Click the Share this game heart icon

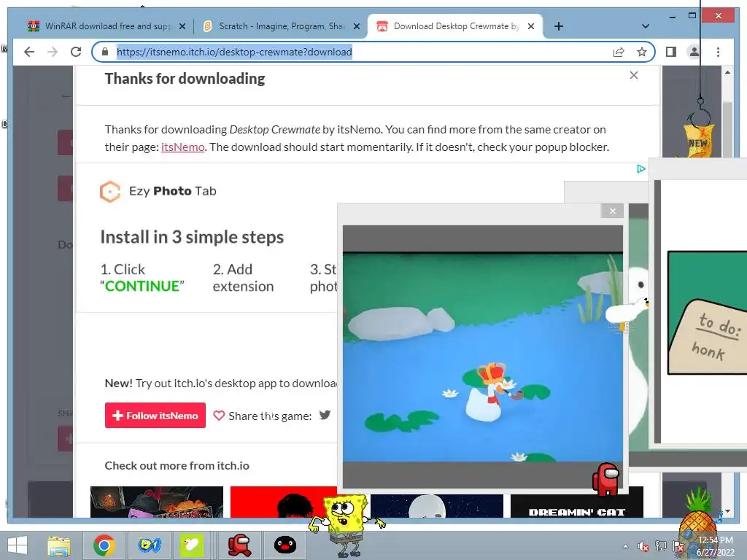219,416
